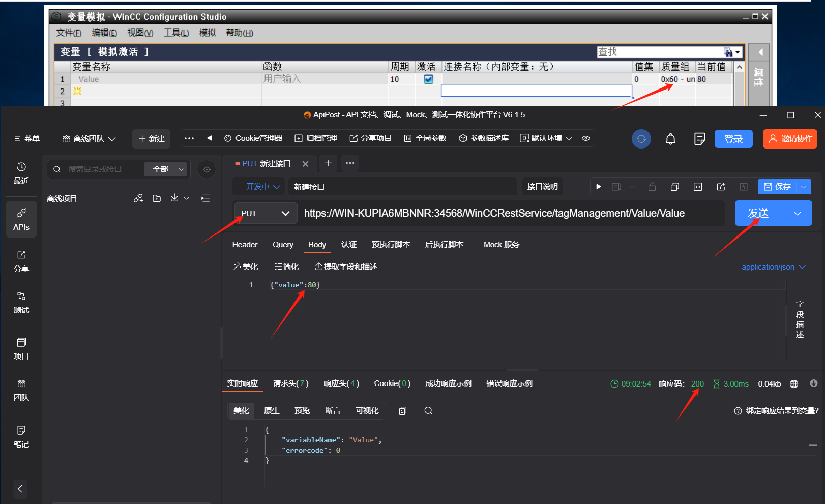
Task: Switch to the 预执行脚本 tab
Action: point(391,245)
